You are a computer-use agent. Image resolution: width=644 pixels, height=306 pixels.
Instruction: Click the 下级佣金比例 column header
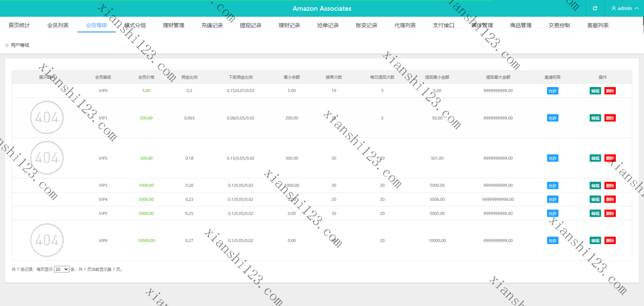pyautogui.click(x=241, y=77)
